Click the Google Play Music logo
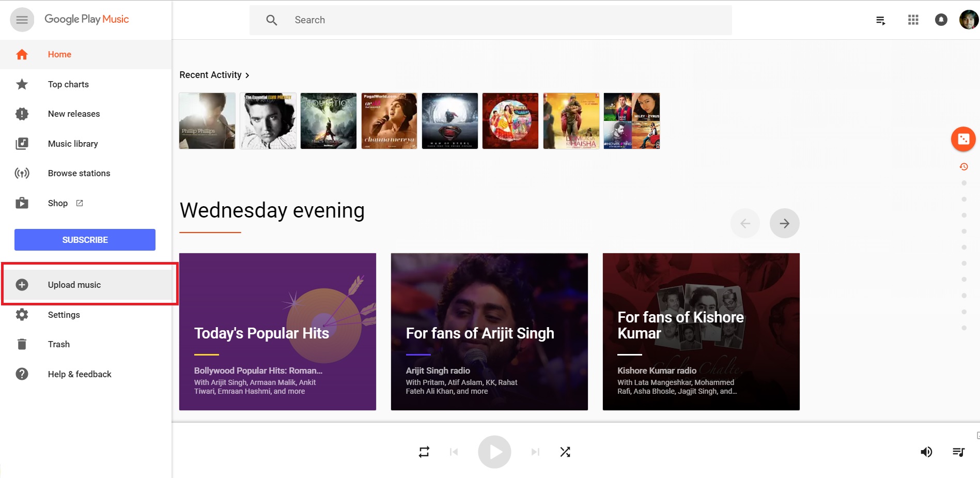Image resolution: width=980 pixels, height=478 pixels. click(x=86, y=19)
